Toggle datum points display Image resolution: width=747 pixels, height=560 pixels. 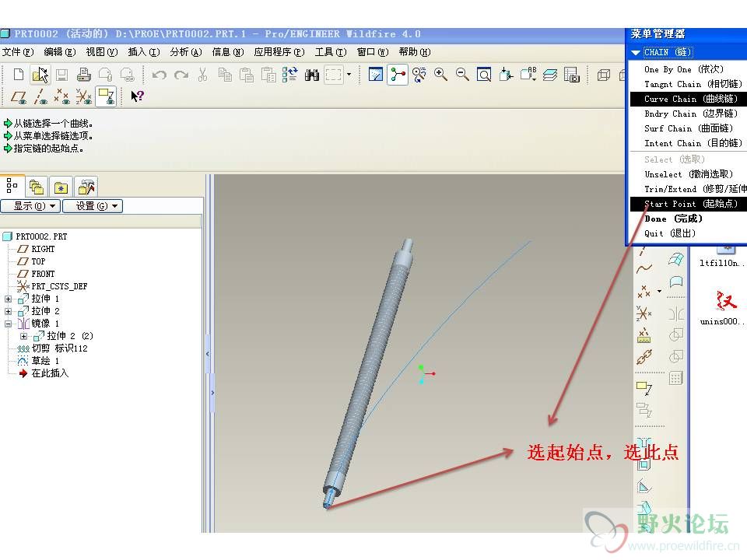click(x=62, y=96)
